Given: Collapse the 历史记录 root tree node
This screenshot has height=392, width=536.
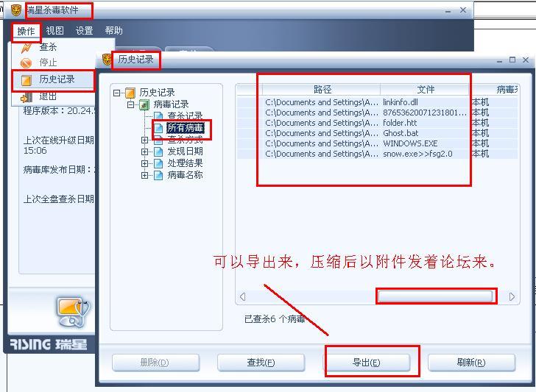Looking at the screenshot, I should coord(116,93).
